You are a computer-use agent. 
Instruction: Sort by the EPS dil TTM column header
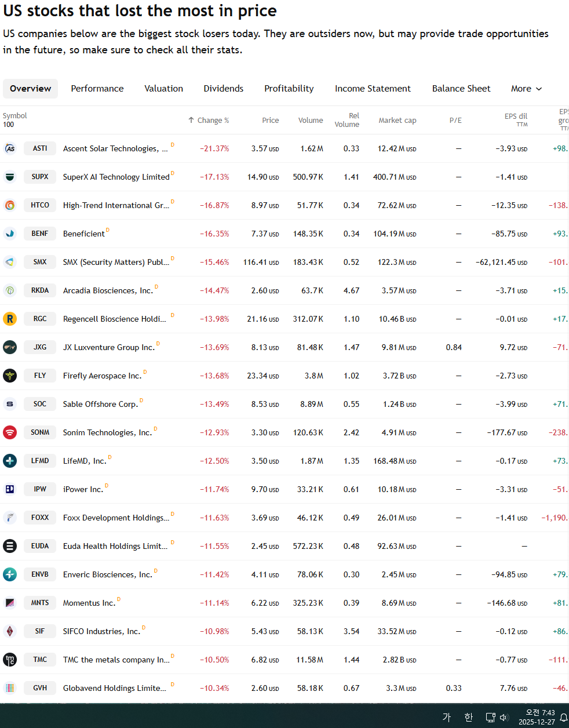coord(516,119)
